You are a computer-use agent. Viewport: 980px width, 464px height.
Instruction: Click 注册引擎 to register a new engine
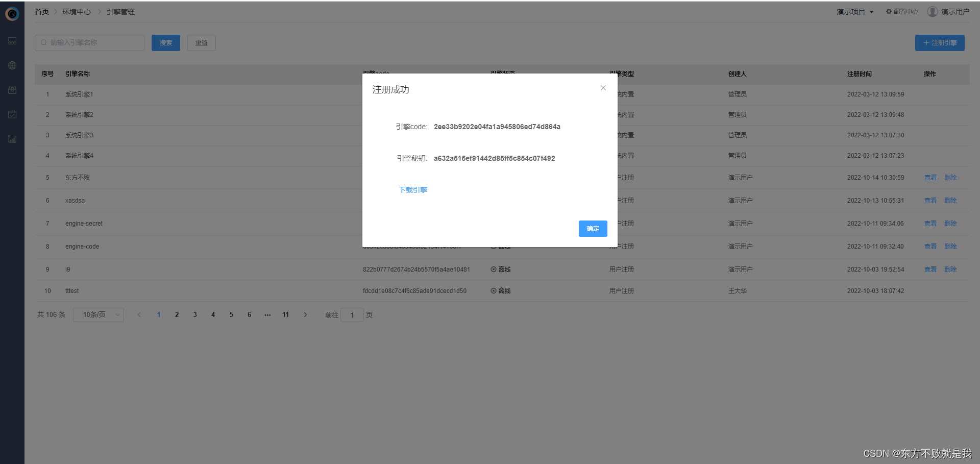[939, 42]
